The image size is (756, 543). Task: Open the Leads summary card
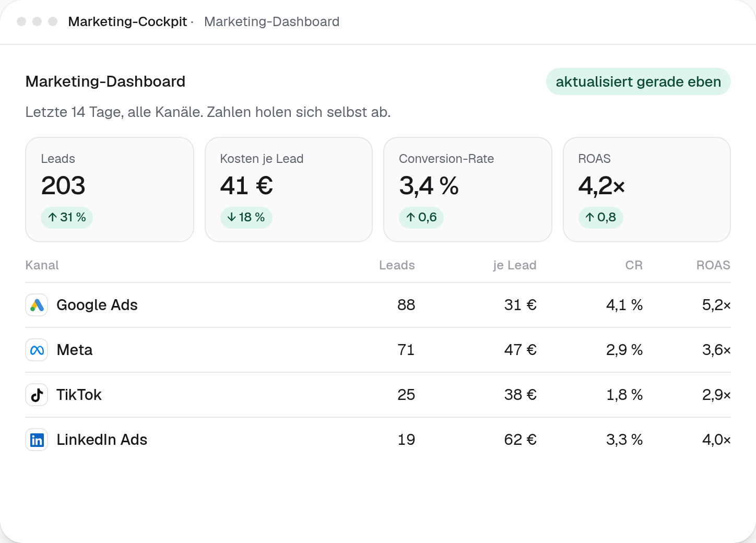pyautogui.click(x=110, y=190)
